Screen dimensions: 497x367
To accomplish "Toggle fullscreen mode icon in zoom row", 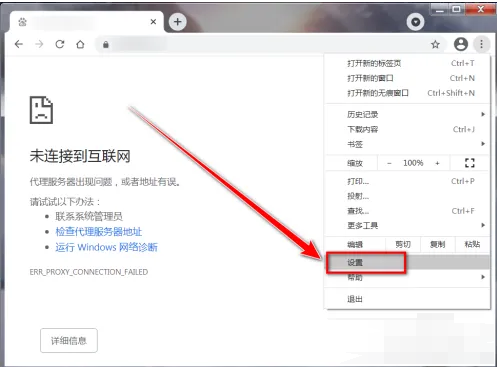I will (x=469, y=163).
